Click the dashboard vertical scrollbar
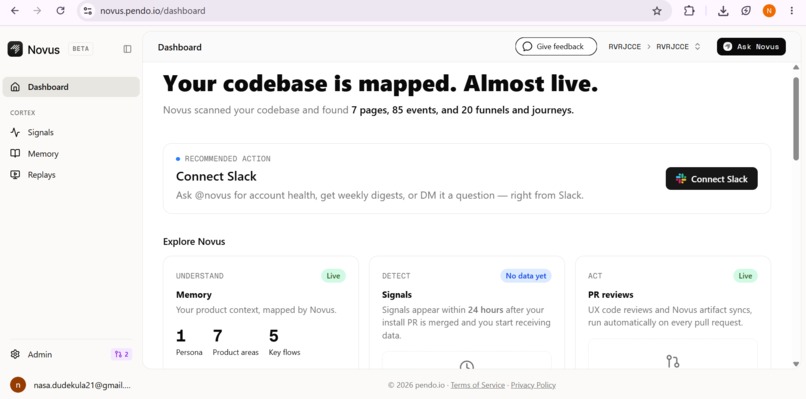Image resolution: width=806 pixels, height=399 pixels. [796, 118]
